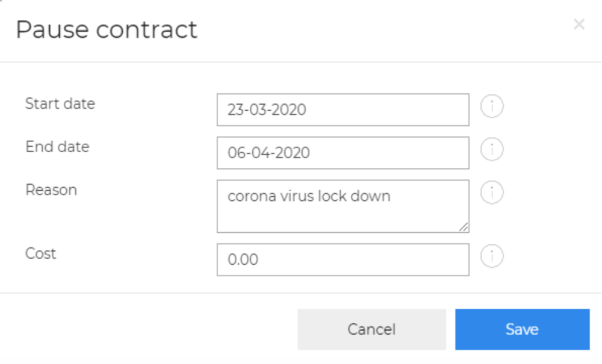Click the 'Cost' label text
This screenshot has width=602, height=364.
[x=41, y=253]
